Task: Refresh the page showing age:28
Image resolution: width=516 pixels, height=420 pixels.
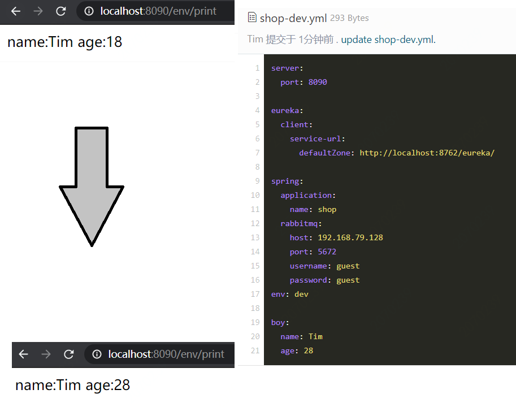Action: click(69, 354)
